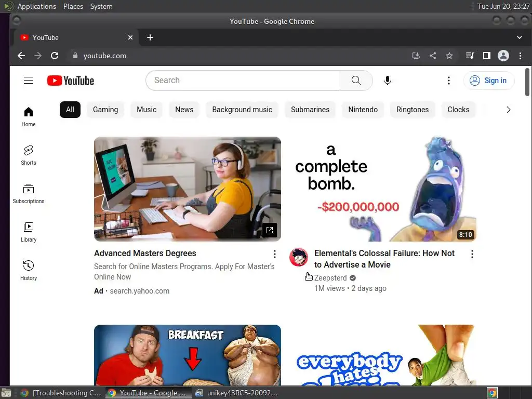Open the YouTube hamburger guide menu
This screenshot has height=399, width=532.
[29, 81]
